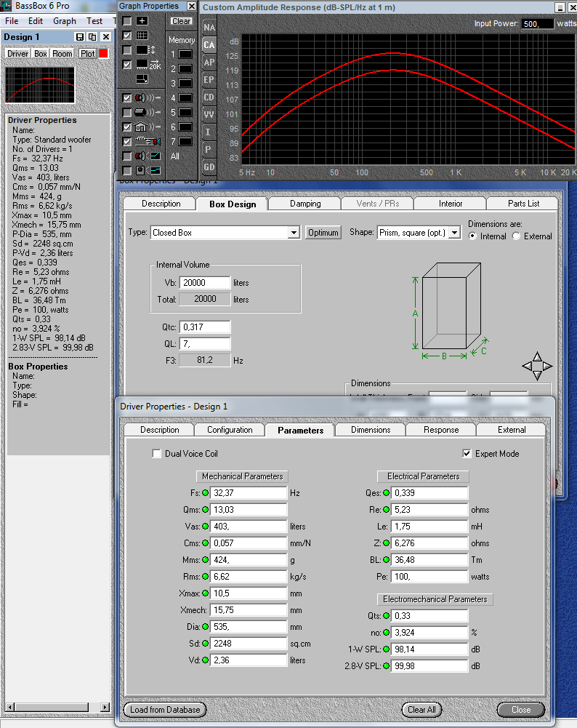Open the GD graph side tab
This screenshot has width=577, height=728.
(x=209, y=167)
